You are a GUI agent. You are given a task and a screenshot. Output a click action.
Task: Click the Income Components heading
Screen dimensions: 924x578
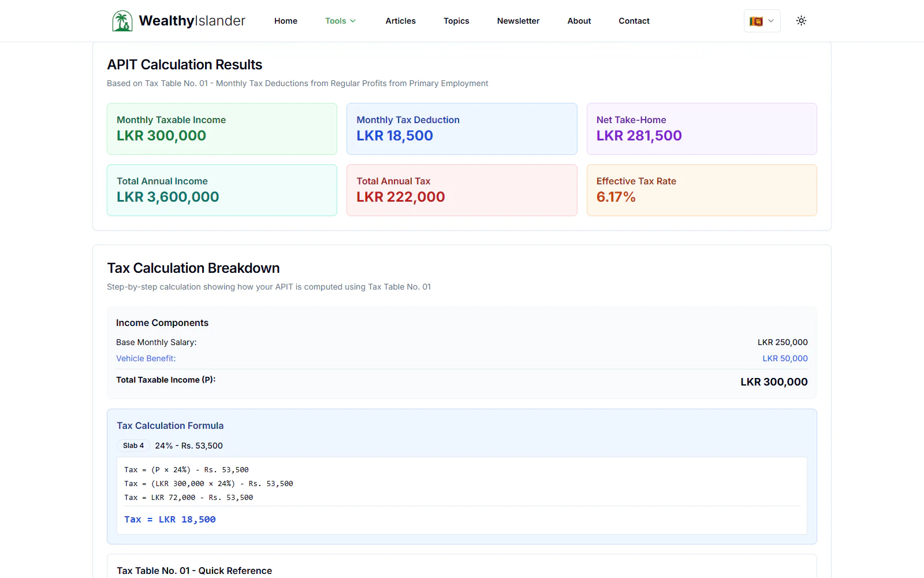tap(162, 323)
